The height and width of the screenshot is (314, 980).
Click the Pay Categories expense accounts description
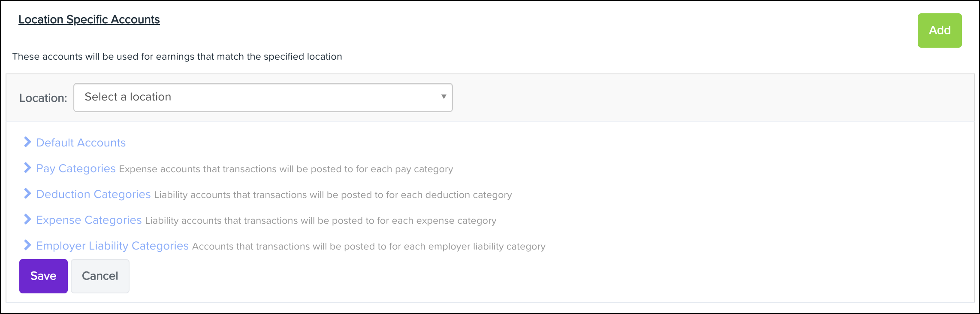pos(286,169)
